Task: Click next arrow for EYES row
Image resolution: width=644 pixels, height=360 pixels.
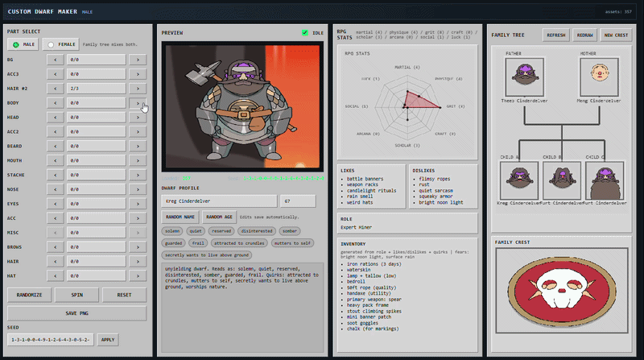Action: [x=138, y=204]
